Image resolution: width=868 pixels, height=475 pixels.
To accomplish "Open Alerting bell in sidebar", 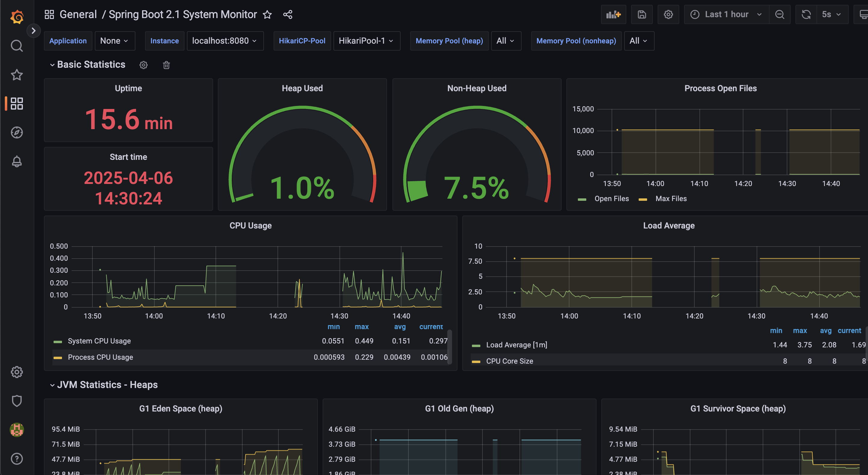I will tap(17, 161).
